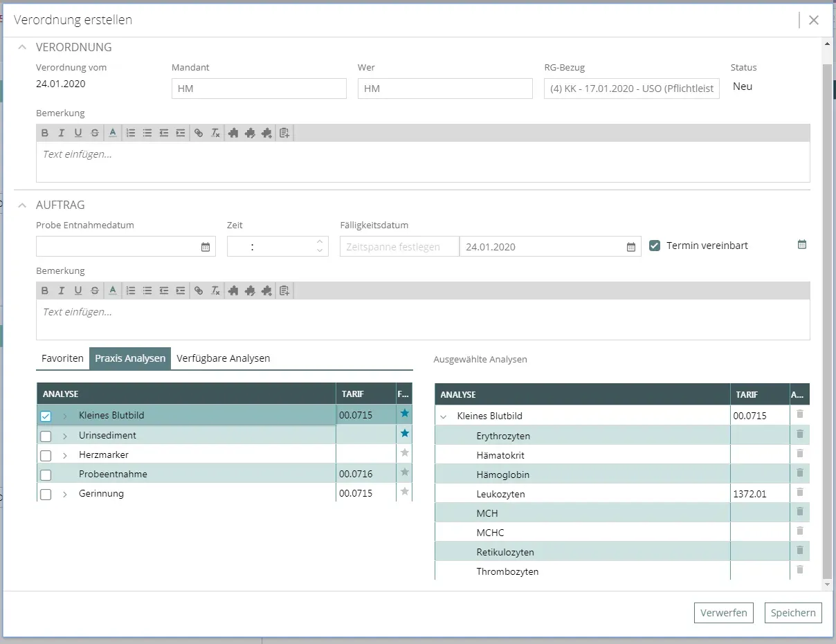Open calendar icon next to Termin vereinbart
Viewport: 836px width, 644px height.
(x=802, y=244)
